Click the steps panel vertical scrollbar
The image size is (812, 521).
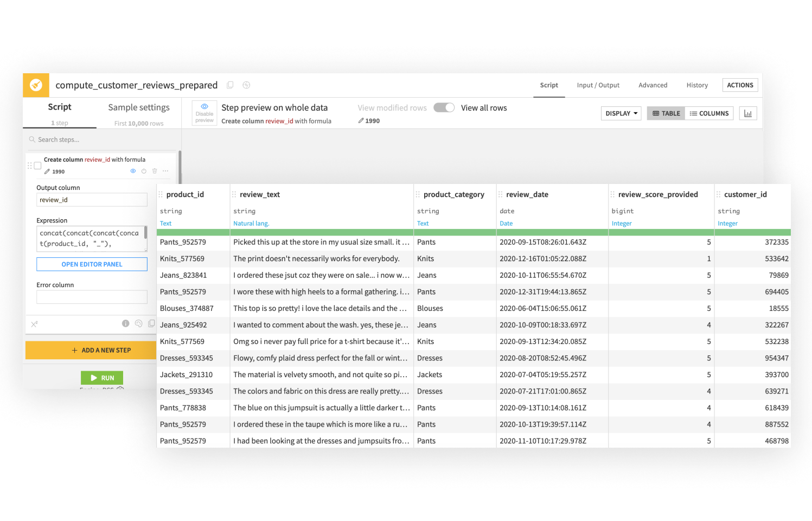[180, 167]
